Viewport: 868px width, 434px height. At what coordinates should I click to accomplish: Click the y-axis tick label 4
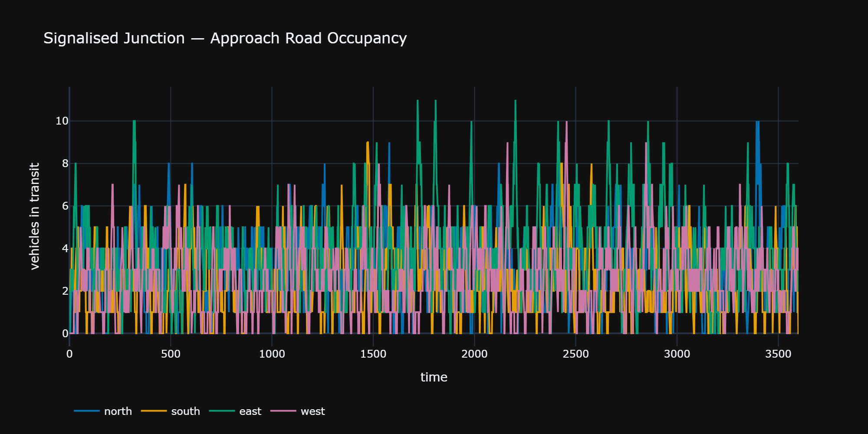click(x=65, y=249)
